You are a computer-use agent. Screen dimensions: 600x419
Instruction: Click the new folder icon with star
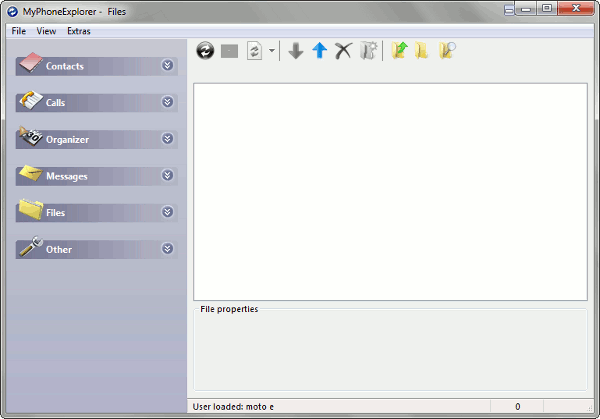click(x=368, y=50)
